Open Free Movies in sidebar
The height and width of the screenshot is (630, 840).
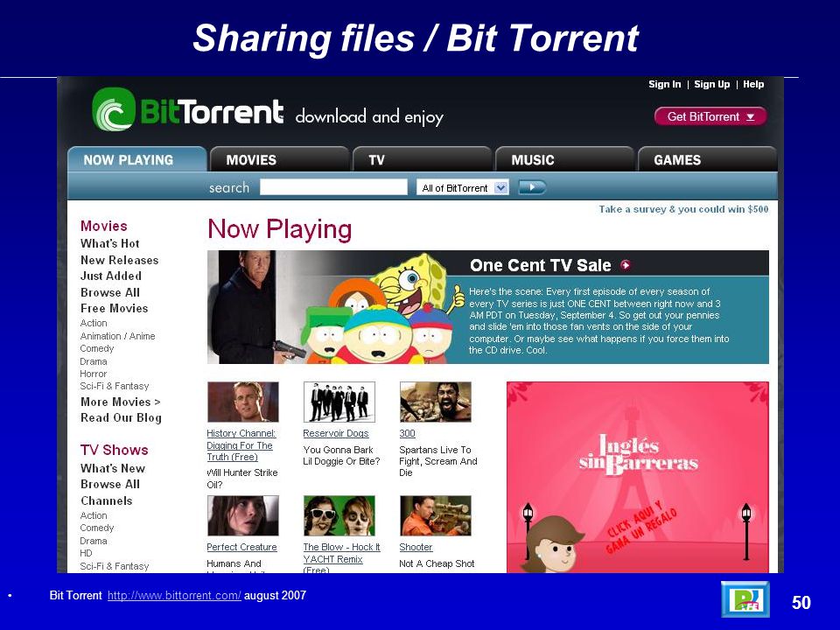coord(114,308)
